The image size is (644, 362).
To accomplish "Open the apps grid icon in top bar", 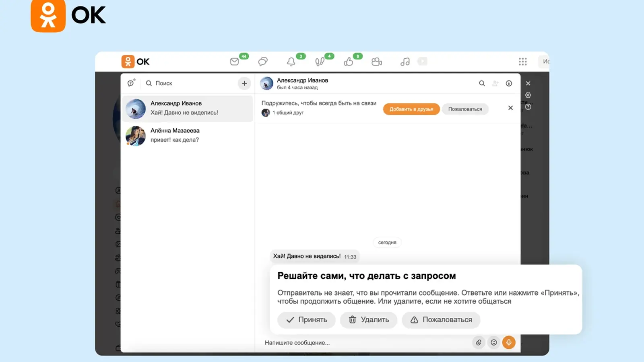I will pos(523,62).
